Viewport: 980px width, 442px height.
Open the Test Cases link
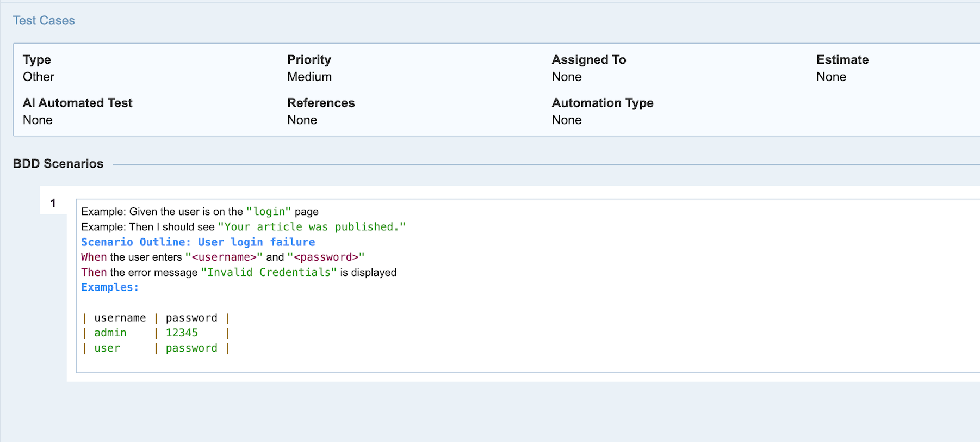point(44,21)
